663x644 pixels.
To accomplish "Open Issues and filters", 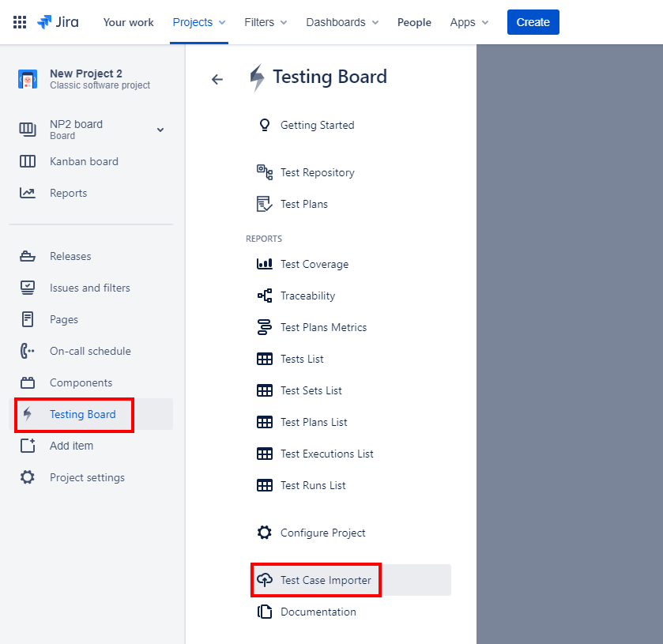I will [x=91, y=288].
